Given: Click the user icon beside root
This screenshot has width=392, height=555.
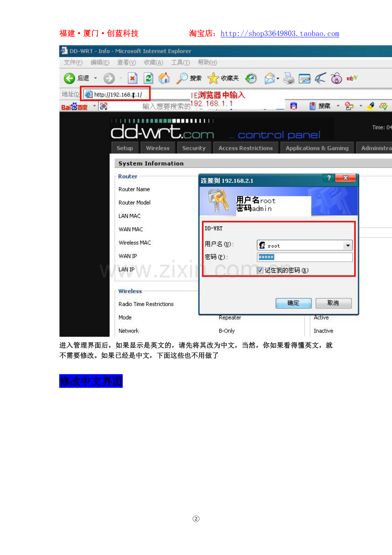Looking at the screenshot, I should click(262, 246).
